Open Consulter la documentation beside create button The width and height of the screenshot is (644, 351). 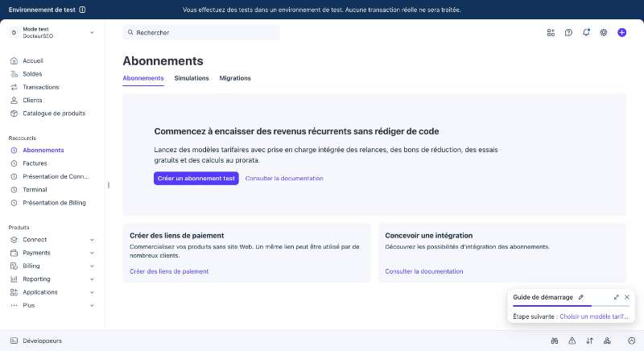click(x=284, y=178)
